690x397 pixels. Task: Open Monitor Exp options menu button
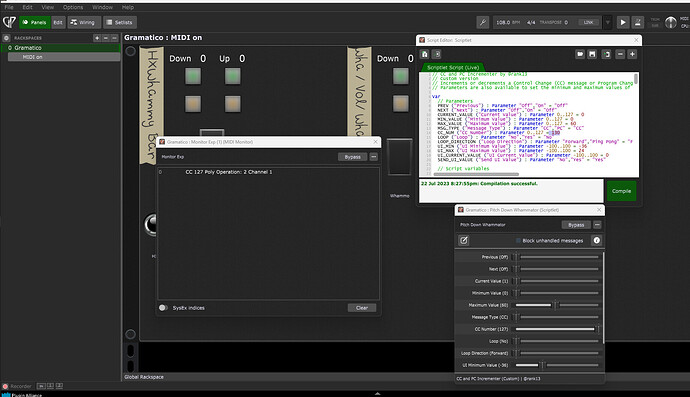374,157
